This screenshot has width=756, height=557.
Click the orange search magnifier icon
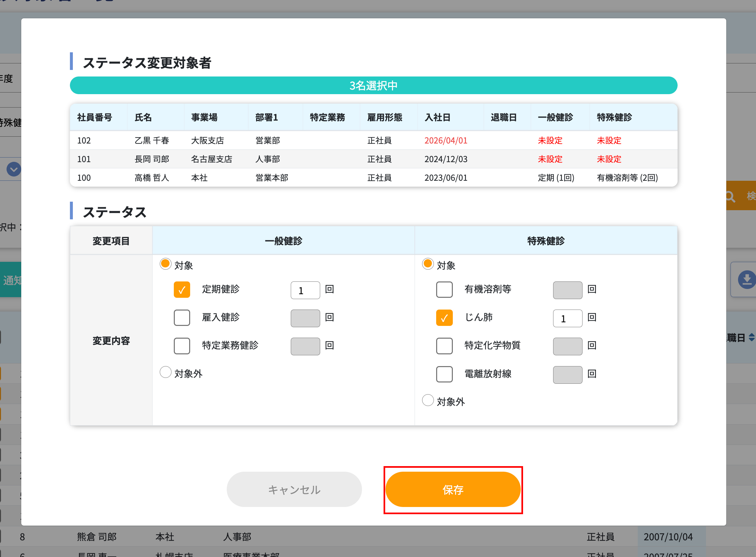pyautogui.click(x=730, y=196)
